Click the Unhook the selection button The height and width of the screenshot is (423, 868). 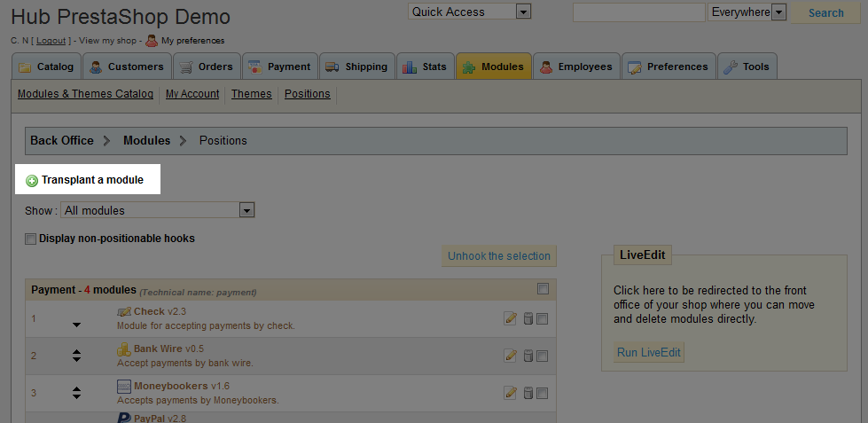point(498,256)
